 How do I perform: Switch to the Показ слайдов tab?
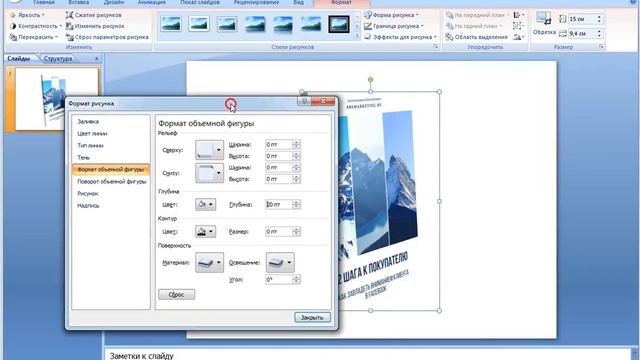point(200,2)
